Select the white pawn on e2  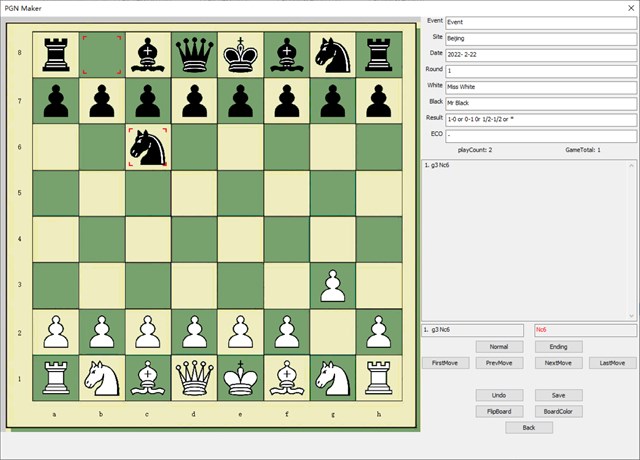click(x=240, y=332)
